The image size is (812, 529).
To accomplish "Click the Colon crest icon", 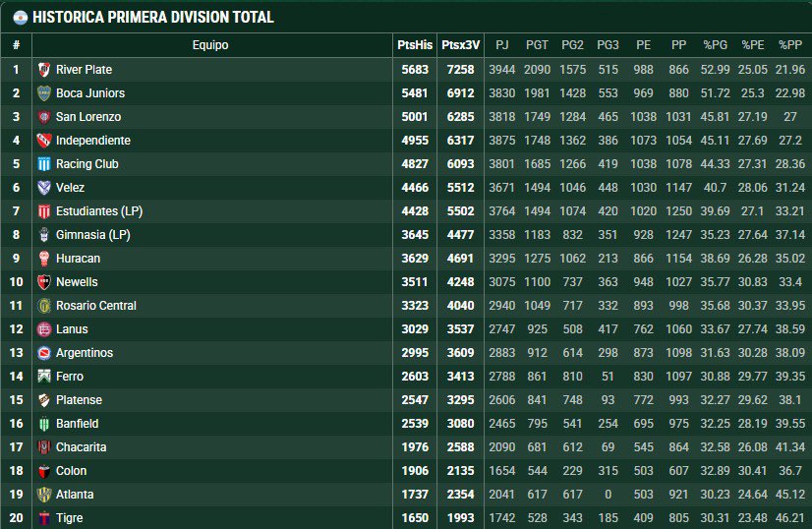I will coord(44,471).
